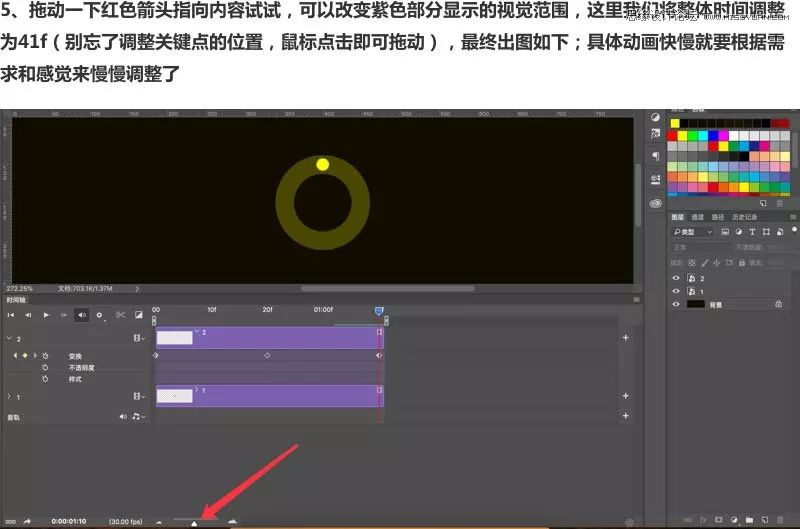The image size is (800, 529).
Task: Add media to track 2 with plus button
Action: [x=626, y=338]
